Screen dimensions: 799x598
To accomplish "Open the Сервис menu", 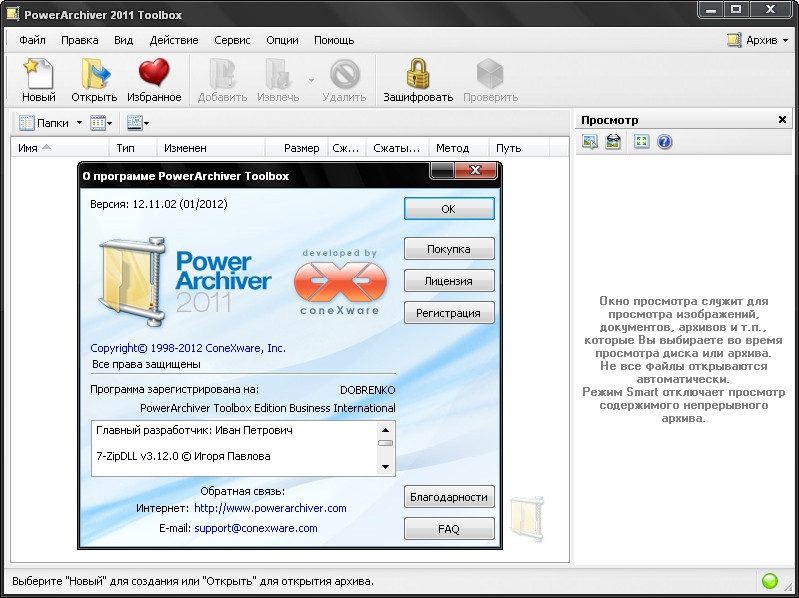I will [x=232, y=40].
